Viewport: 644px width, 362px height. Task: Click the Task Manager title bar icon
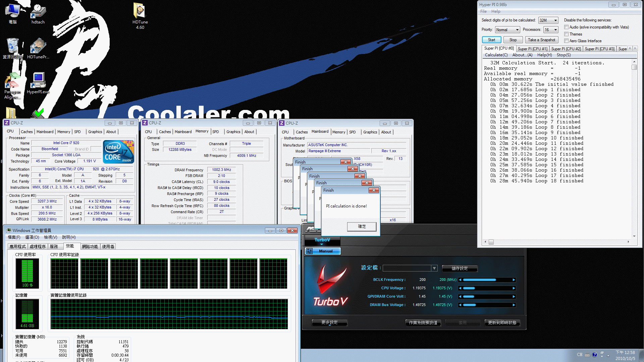[9, 231]
